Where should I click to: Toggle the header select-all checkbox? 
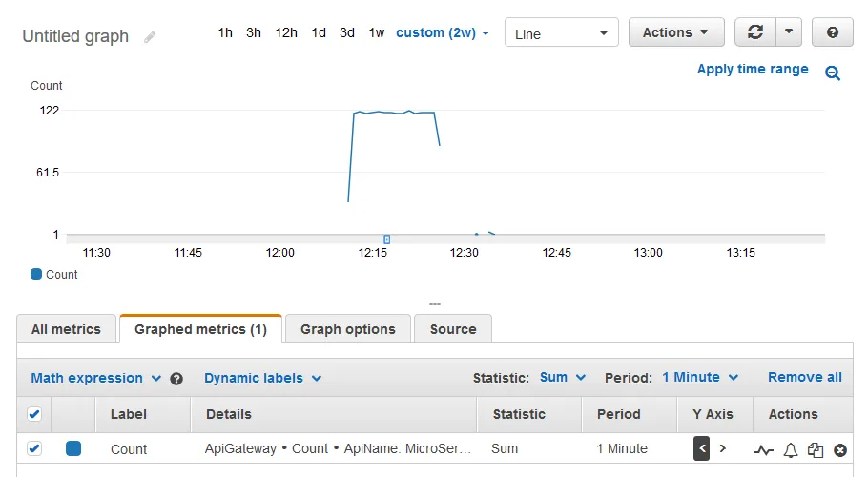tap(34, 414)
